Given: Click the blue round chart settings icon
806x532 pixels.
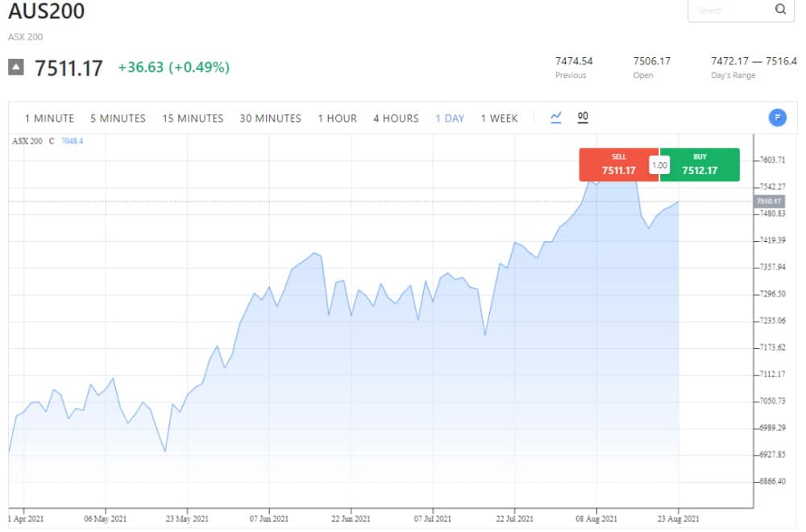Looking at the screenshot, I should 777,118.
